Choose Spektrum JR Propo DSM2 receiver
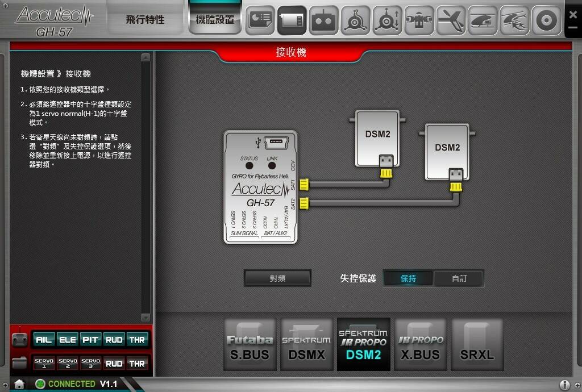This screenshot has height=392, width=582. [363, 344]
